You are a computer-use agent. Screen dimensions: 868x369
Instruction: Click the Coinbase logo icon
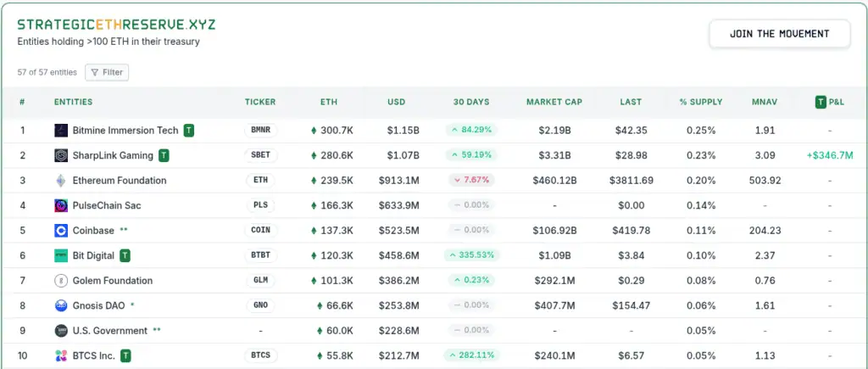[61, 231]
